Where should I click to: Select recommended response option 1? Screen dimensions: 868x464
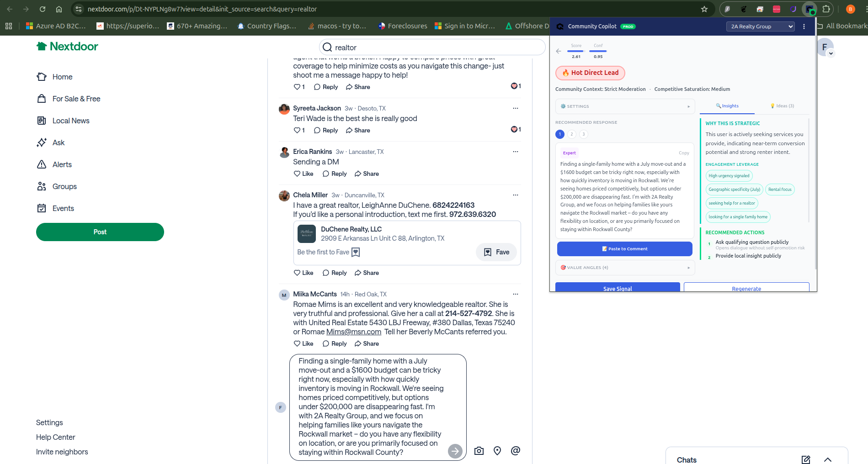560,134
